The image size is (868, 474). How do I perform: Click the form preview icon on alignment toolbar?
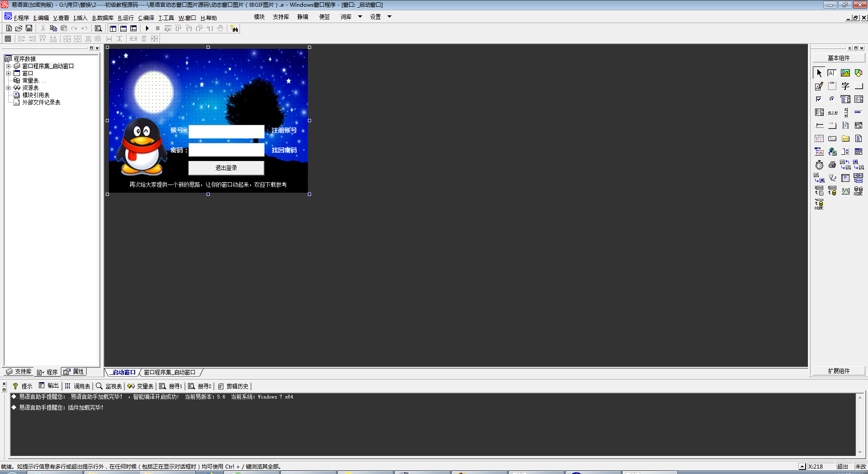click(x=8, y=38)
